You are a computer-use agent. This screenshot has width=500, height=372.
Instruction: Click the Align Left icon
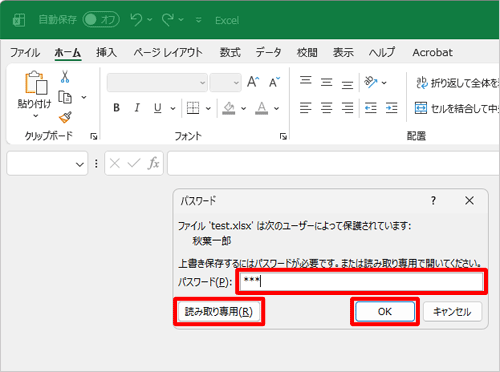[x=306, y=108]
